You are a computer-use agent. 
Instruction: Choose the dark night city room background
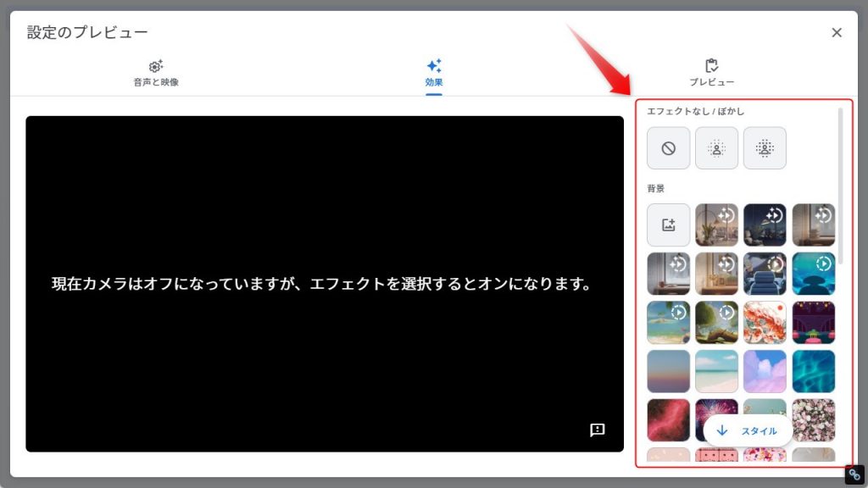point(765,225)
